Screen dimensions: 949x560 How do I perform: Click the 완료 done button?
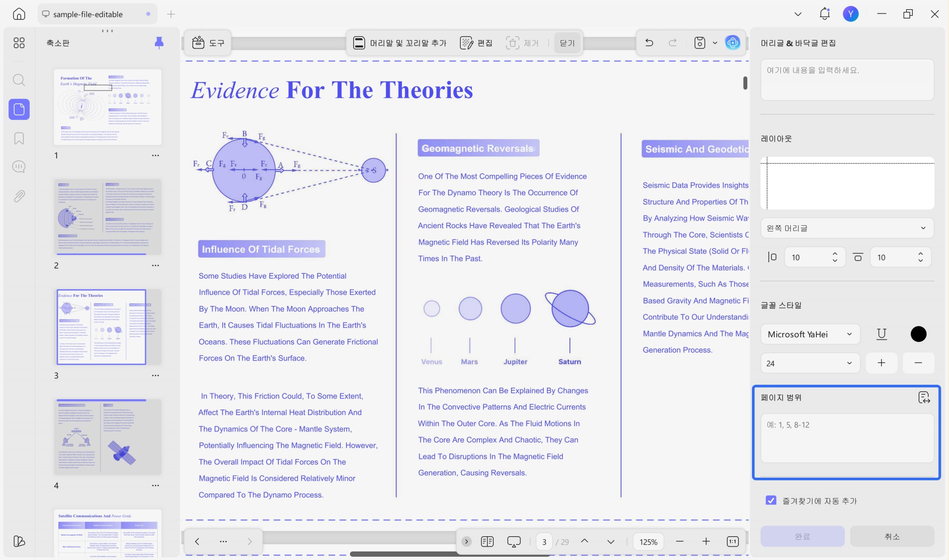click(x=802, y=536)
